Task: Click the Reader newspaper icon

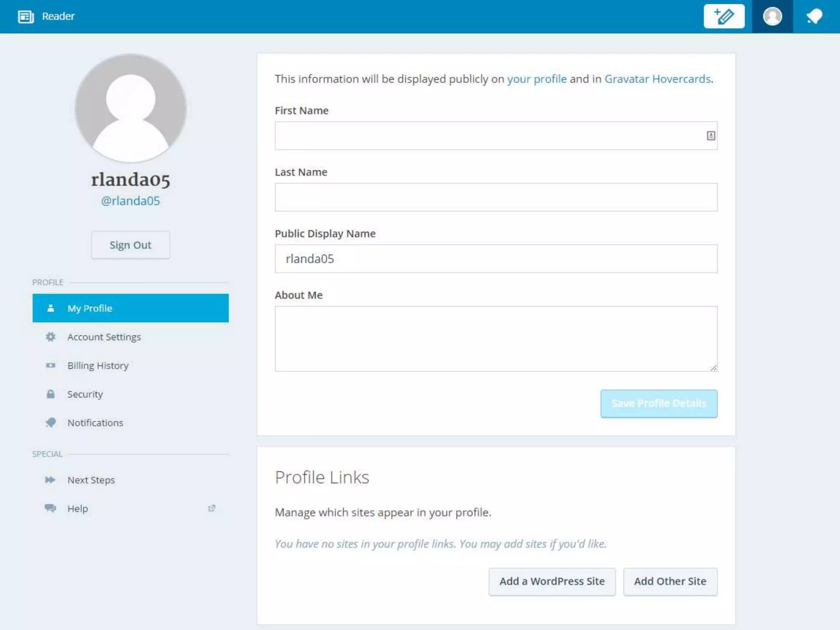Action: [x=26, y=16]
